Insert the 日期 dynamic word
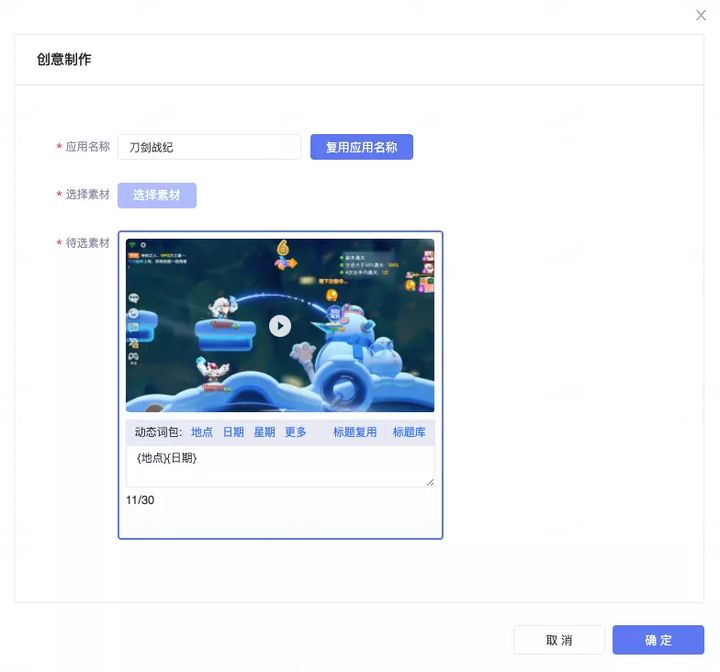The image size is (720, 672). click(x=233, y=432)
